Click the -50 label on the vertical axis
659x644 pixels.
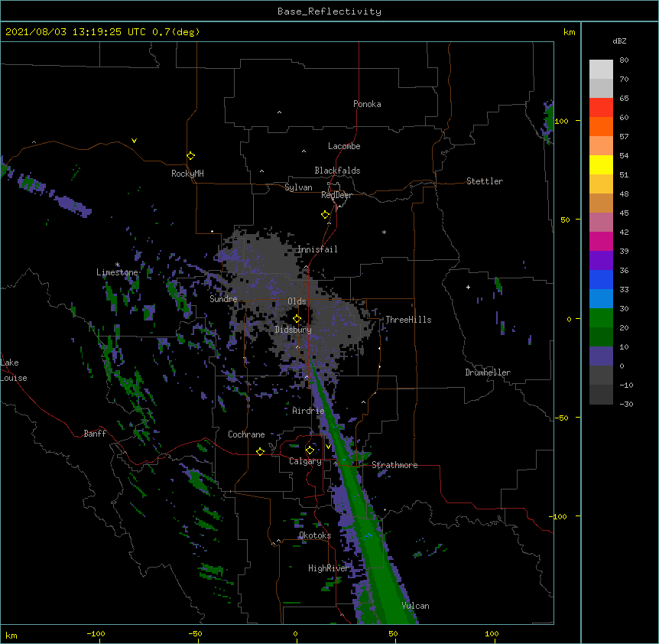click(x=561, y=418)
